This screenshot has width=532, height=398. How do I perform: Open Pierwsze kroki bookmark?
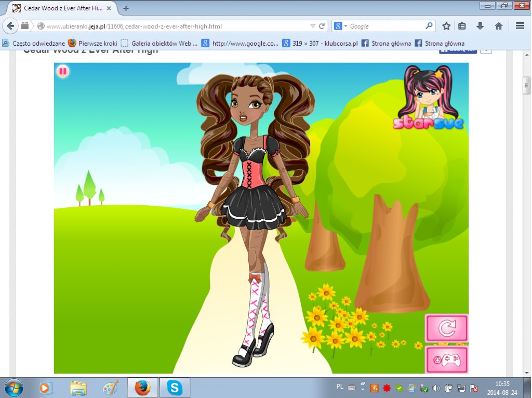pyautogui.click(x=92, y=44)
